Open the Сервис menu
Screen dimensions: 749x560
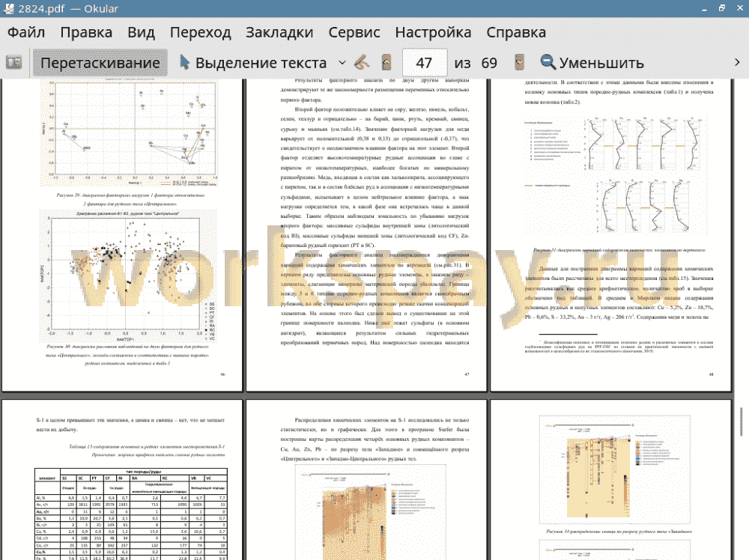354,32
